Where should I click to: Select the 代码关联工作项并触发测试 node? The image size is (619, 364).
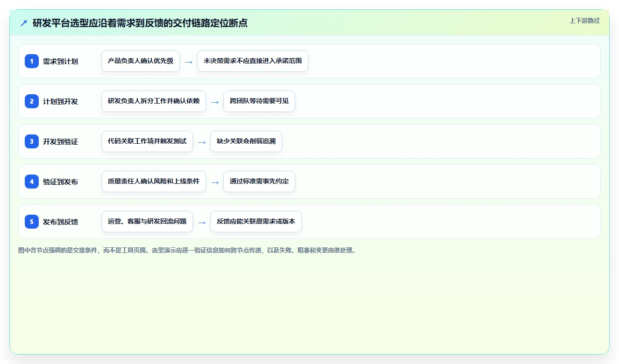pos(147,141)
